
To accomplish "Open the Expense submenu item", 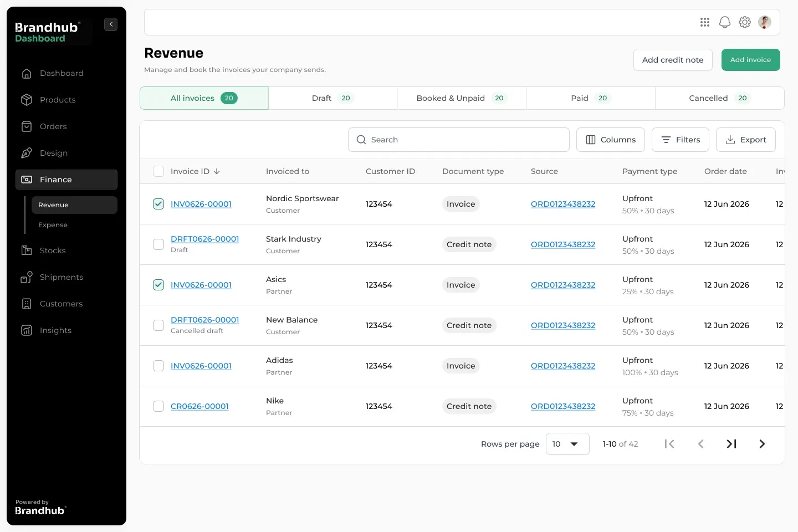I will [74, 225].
